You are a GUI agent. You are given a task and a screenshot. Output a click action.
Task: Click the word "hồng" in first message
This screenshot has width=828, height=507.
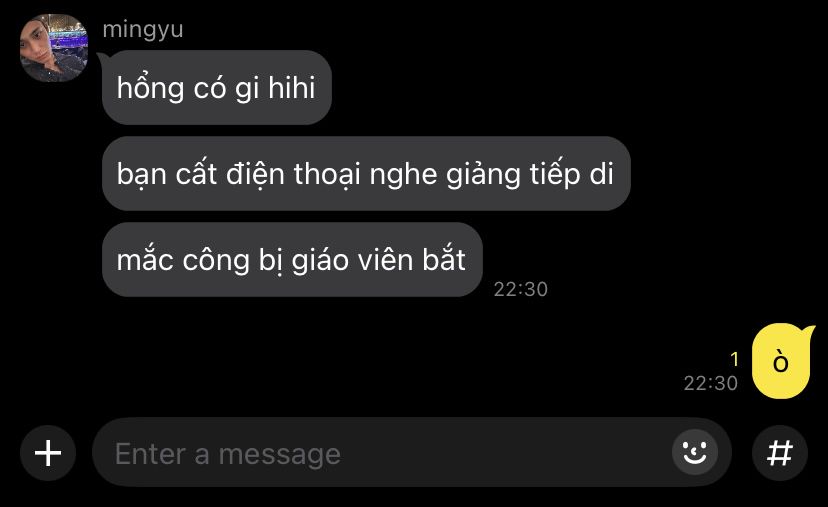(150, 88)
